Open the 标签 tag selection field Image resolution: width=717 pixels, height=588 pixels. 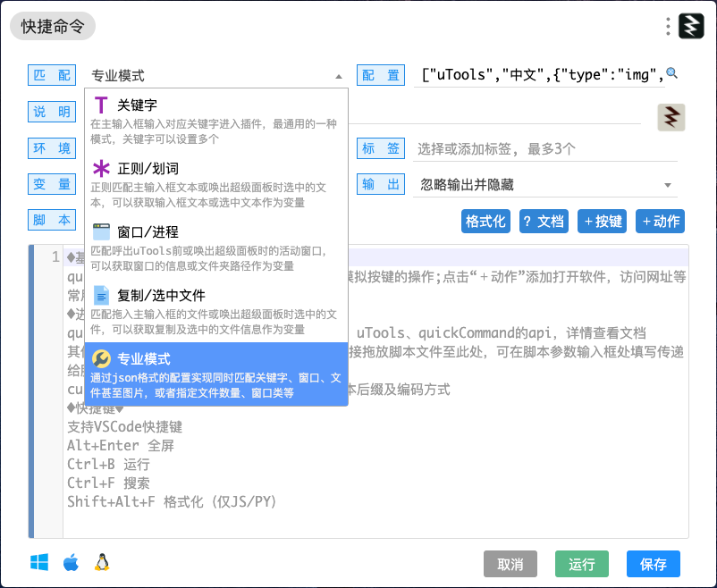(x=545, y=148)
